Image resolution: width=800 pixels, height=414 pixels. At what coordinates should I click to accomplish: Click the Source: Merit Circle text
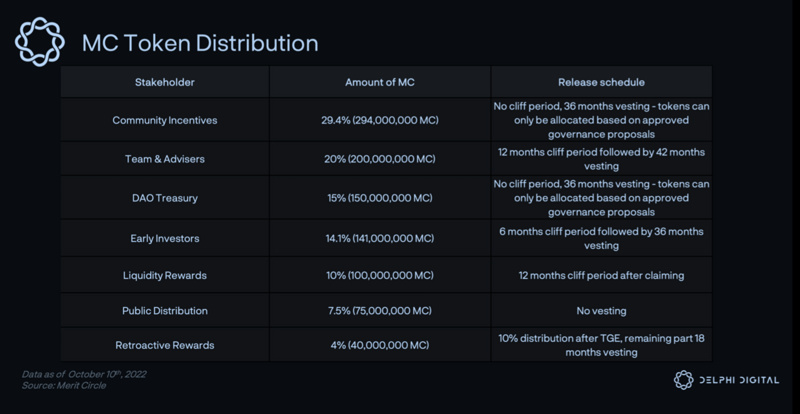pyautogui.click(x=62, y=384)
